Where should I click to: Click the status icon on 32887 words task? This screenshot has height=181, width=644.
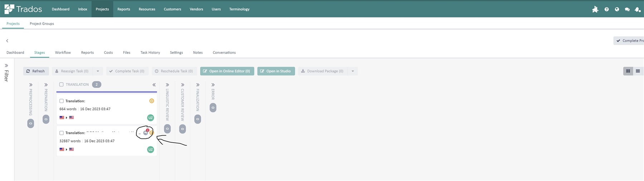click(x=152, y=133)
